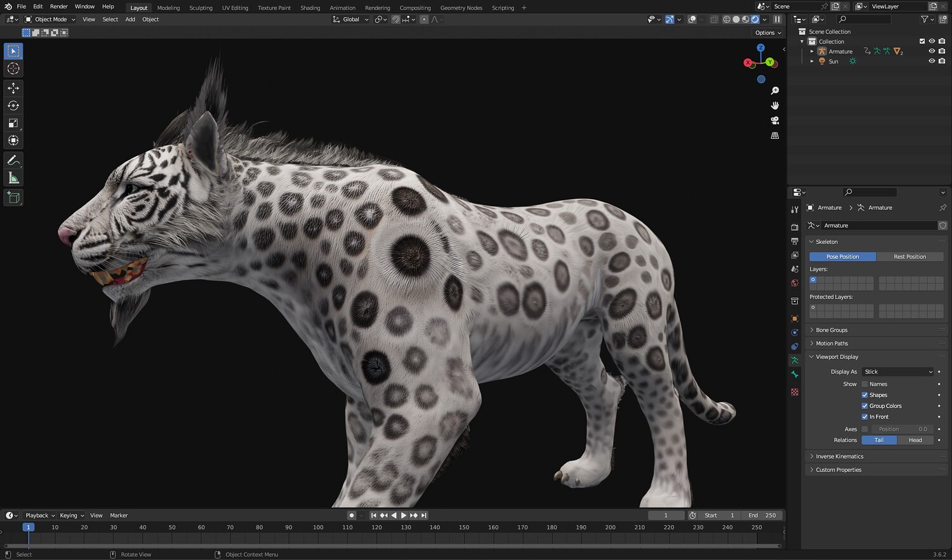Set Relations to Tail
The height and width of the screenshot is (560, 952).
click(x=879, y=440)
